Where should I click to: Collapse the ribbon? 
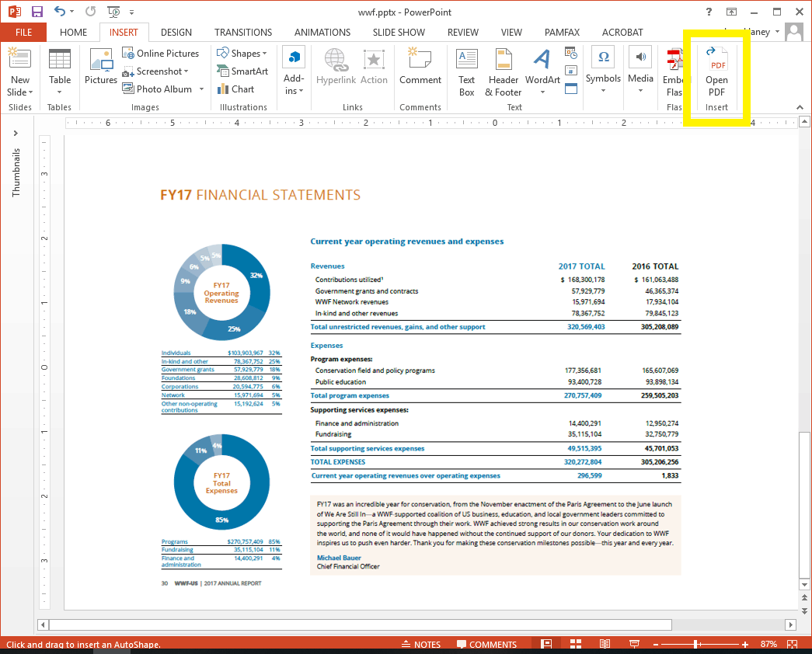coord(800,107)
